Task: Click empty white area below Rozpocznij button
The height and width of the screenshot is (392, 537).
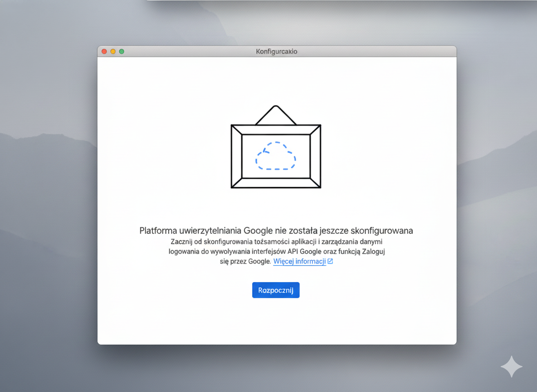Action: click(x=276, y=322)
